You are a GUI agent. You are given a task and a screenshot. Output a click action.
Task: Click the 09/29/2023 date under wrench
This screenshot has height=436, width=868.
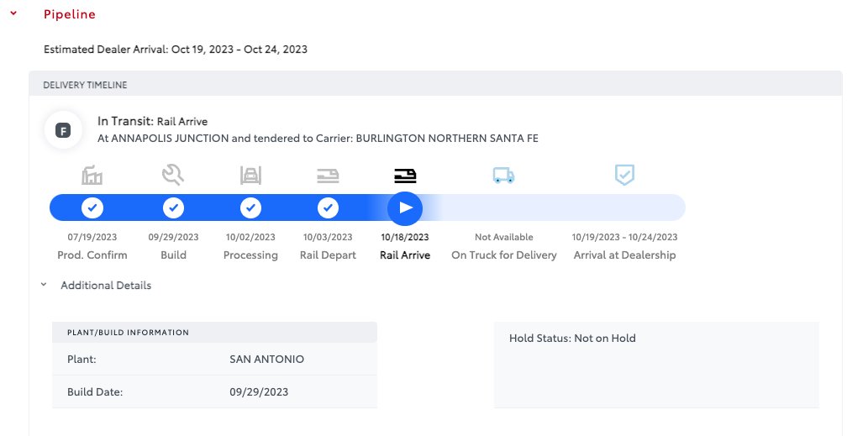point(173,237)
